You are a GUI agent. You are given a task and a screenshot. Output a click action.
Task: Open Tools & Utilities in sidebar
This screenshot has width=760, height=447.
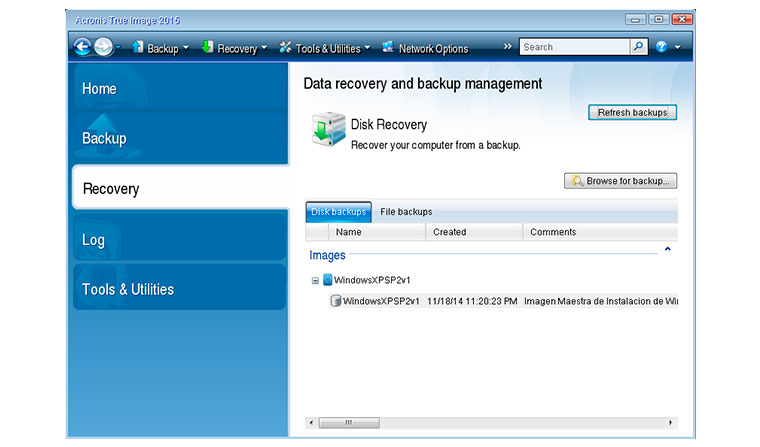179,288
